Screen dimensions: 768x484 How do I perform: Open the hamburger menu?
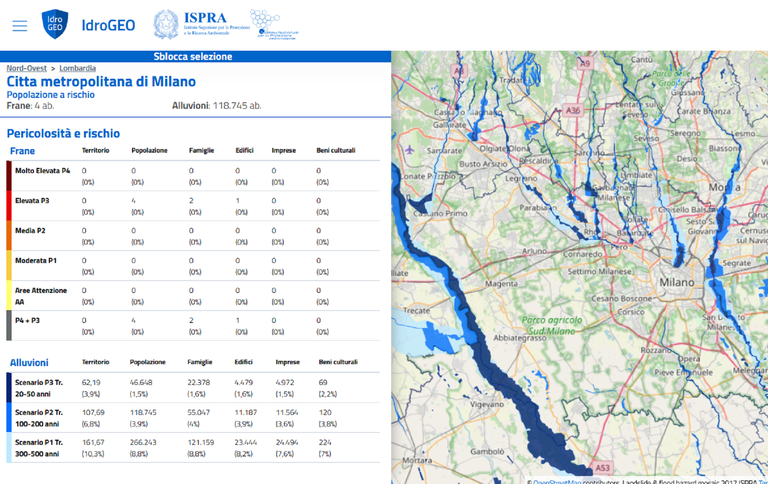click(x=20, y=25)
